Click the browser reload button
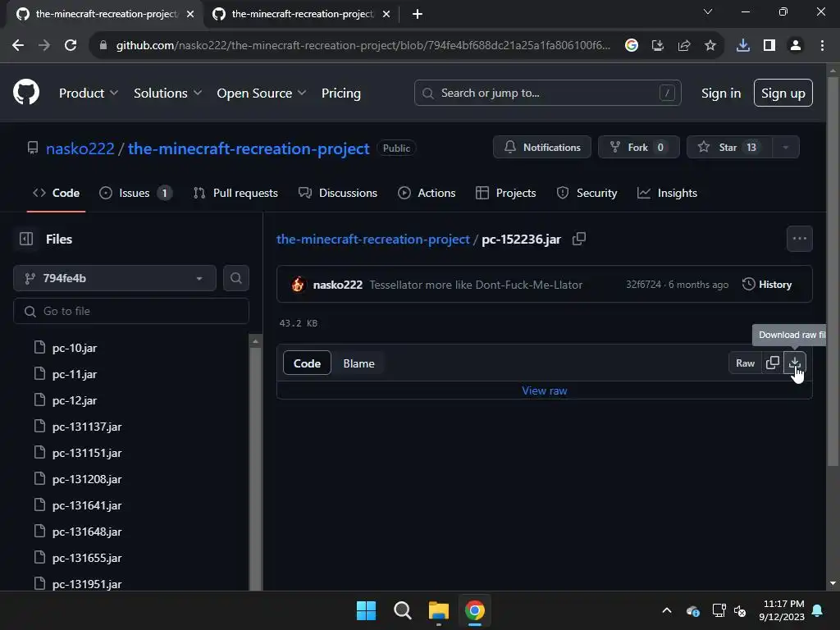Viewport: 840px width, 630px height. point(71,46)
